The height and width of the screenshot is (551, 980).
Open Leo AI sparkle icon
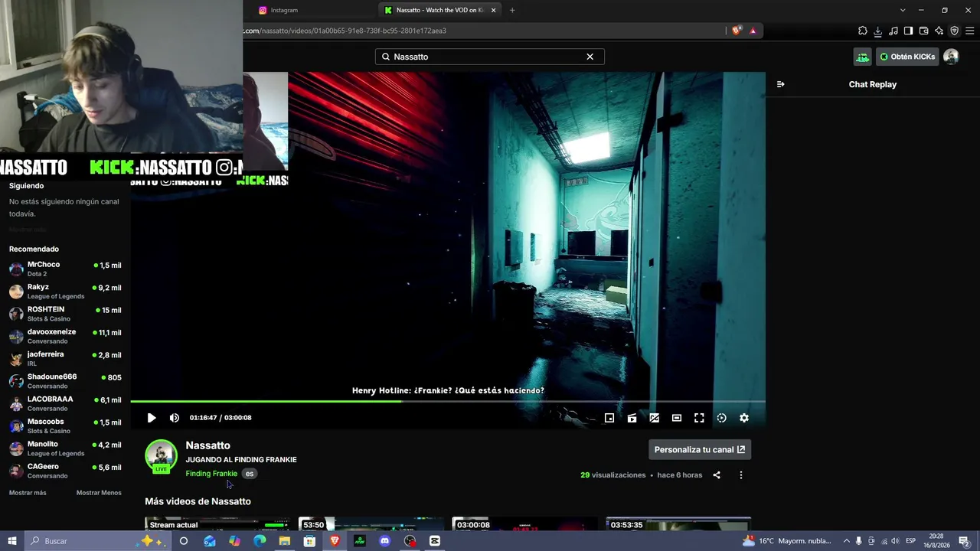(939, 31)
